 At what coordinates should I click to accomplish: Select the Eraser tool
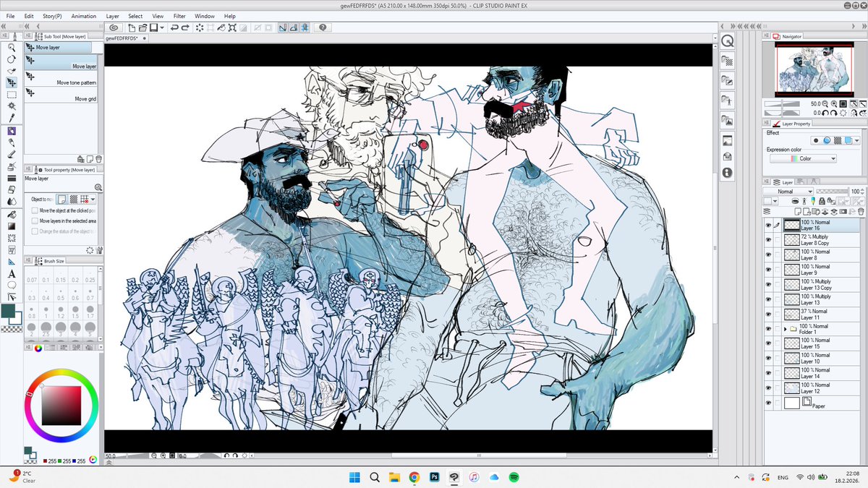click(x=12, y=189)
